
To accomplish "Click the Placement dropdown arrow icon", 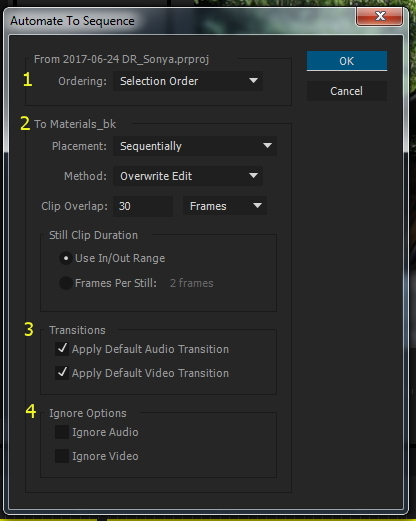I will click(267, 146).
